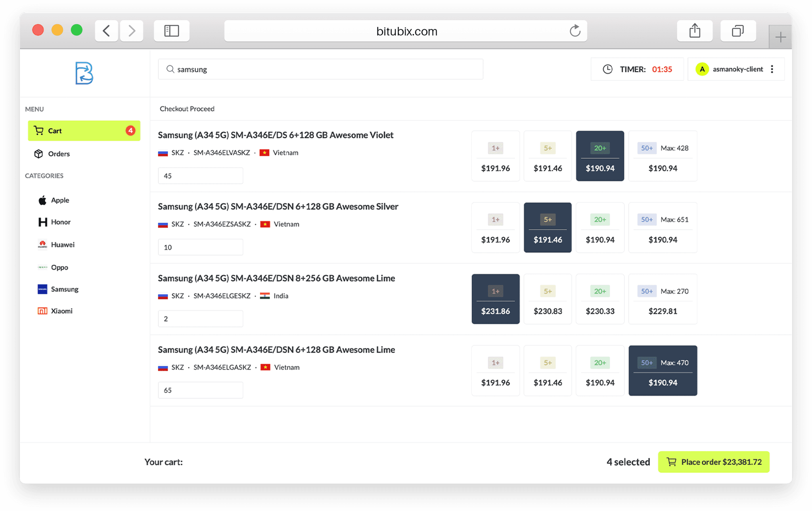The height and width of the screenshot is (511, 812).
Task: Edit Awesome Violet quantity field 45
Action: coord(201,176)
